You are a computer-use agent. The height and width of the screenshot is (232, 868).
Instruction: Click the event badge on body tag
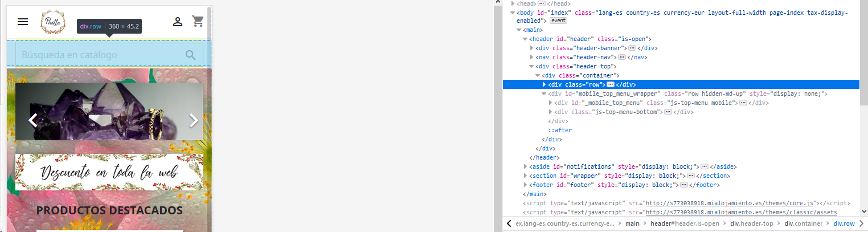click(x=558, y=21)
